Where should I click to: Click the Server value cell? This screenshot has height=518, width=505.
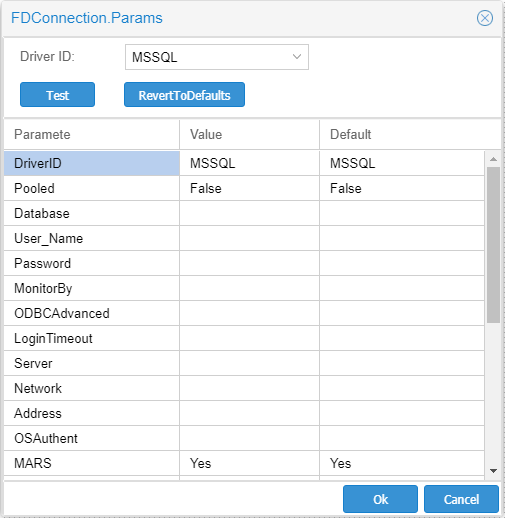[x=249, y=363]
